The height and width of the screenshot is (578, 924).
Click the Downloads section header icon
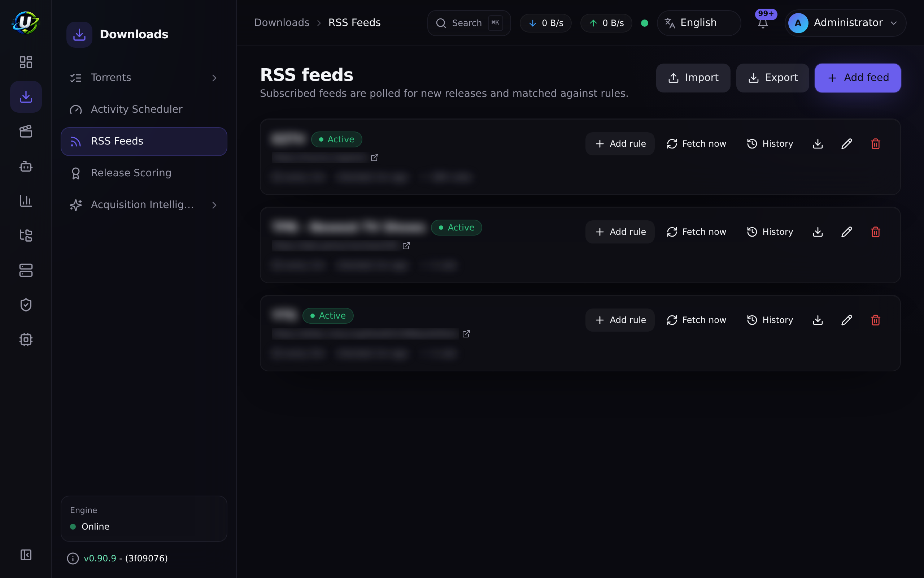coord(79,34)
